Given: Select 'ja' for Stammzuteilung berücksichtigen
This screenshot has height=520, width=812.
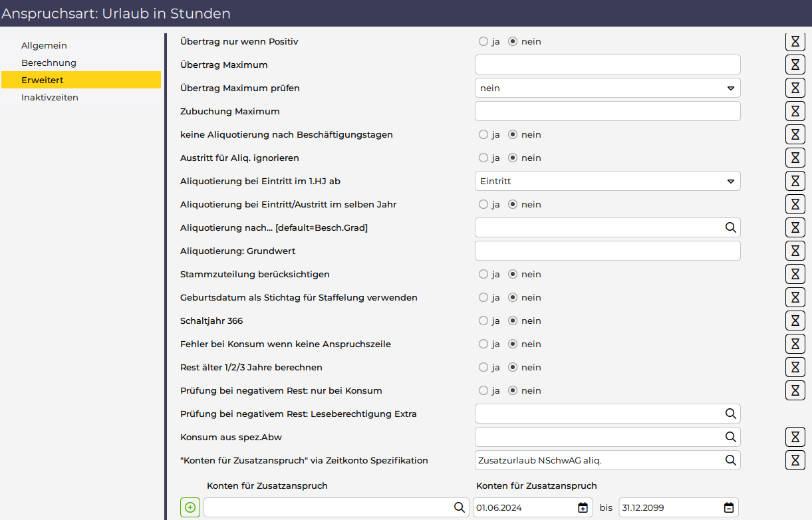Looking at the screenshot, I should pyautogui.click(x=483, y=274).
